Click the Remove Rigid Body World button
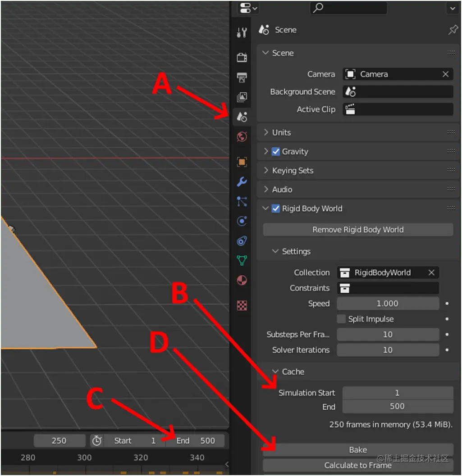The image size is (462, 476). click(x=358, y=230)
